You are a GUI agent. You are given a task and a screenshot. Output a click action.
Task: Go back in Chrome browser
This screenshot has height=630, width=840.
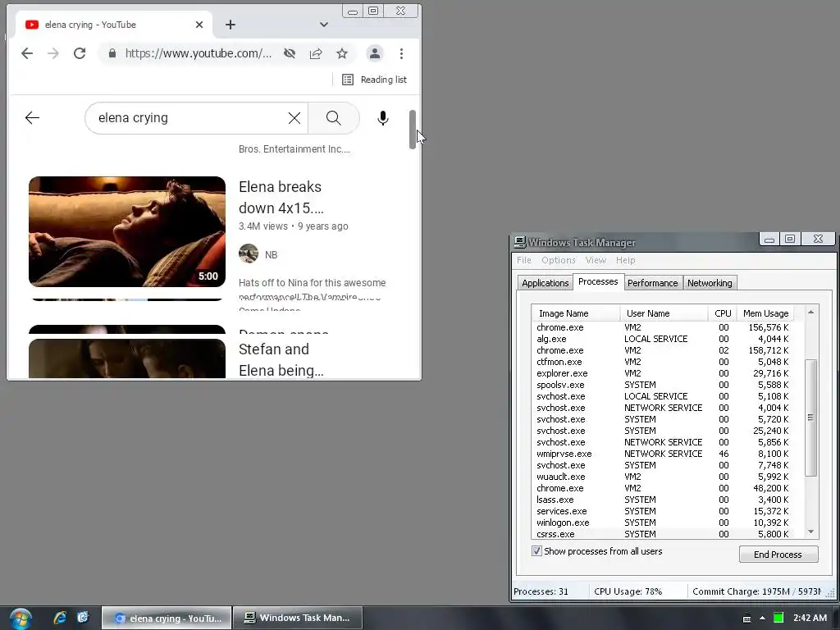click(x=27, y=53)
